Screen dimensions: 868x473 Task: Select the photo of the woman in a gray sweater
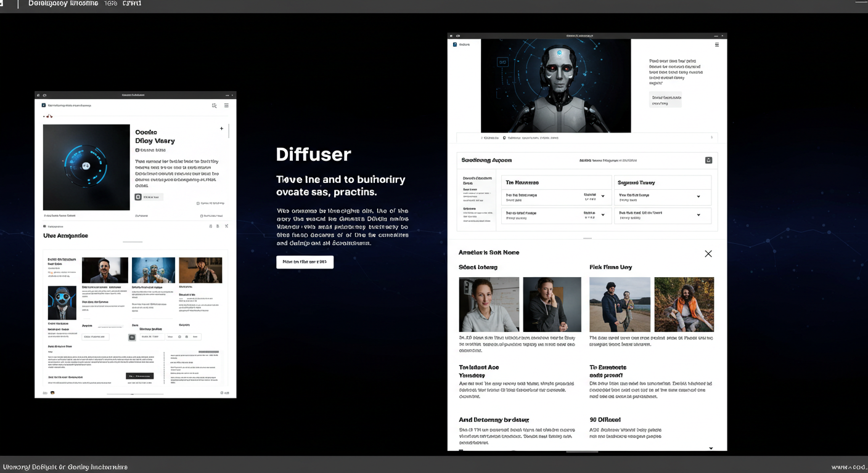click(x=489, y=304)
